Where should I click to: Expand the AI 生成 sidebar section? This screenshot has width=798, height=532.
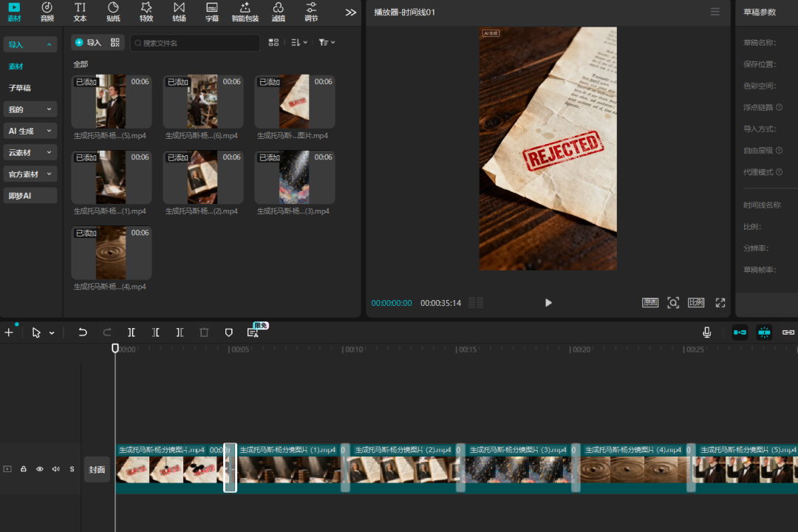(x=30, y=131)
